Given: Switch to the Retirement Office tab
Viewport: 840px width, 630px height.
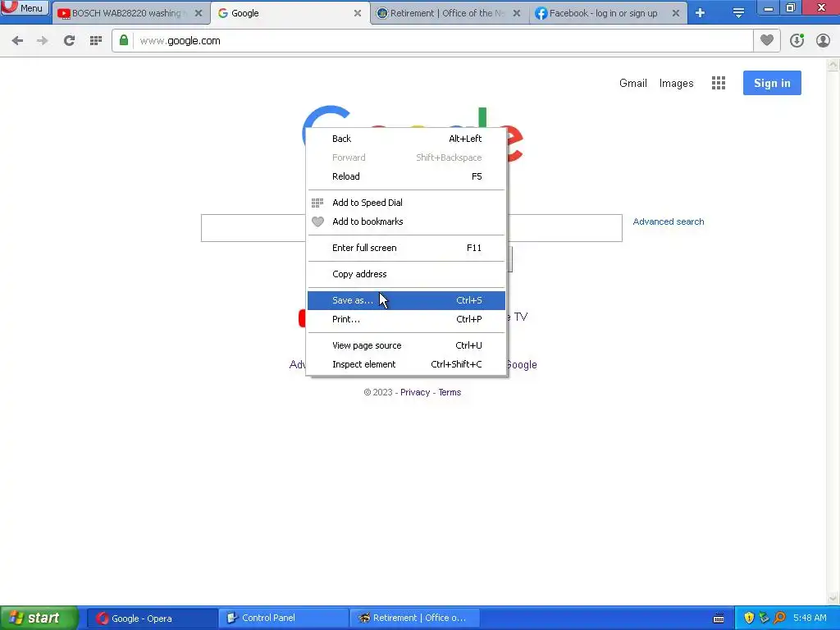Looking at the screenshot, I should 447,13.
